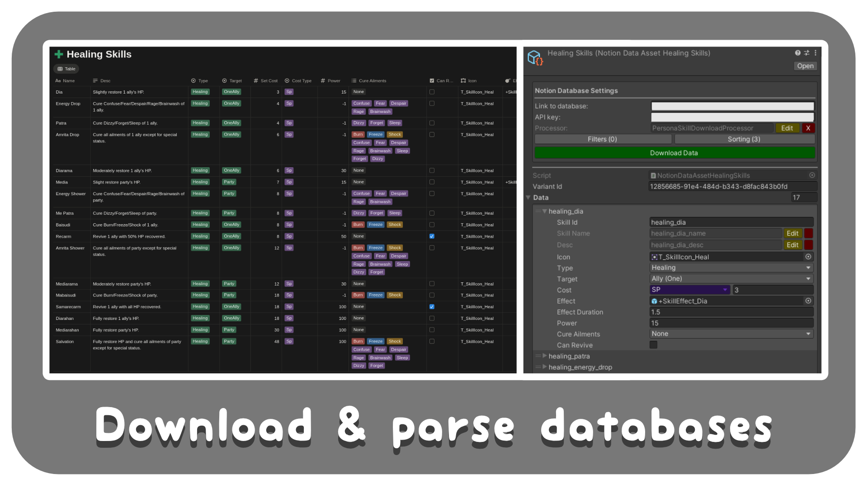Toggle Can Revive checkbox for Diarama row
Image resolution: width=868 pixels, height=488 pixels.
(x=432, y=171)
